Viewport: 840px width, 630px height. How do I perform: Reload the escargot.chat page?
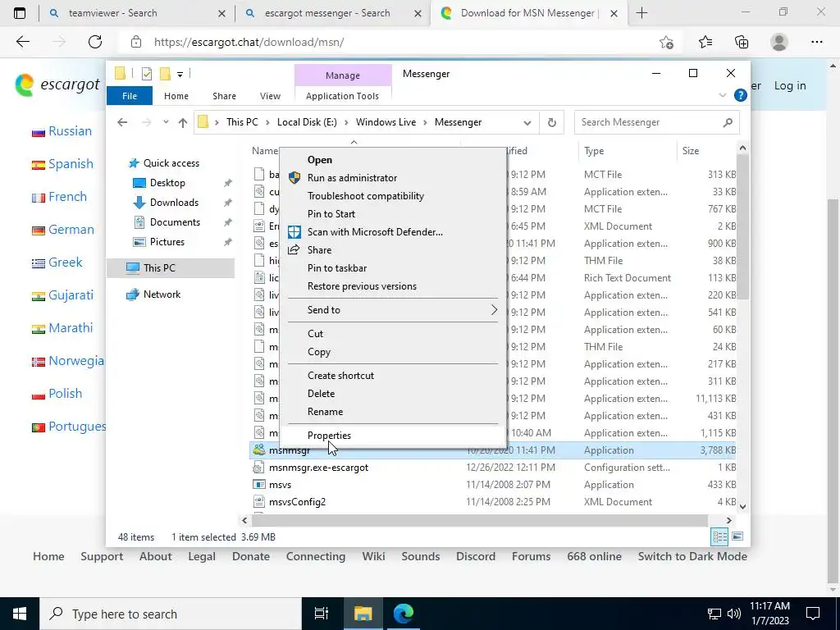click(x=95, y=42)
